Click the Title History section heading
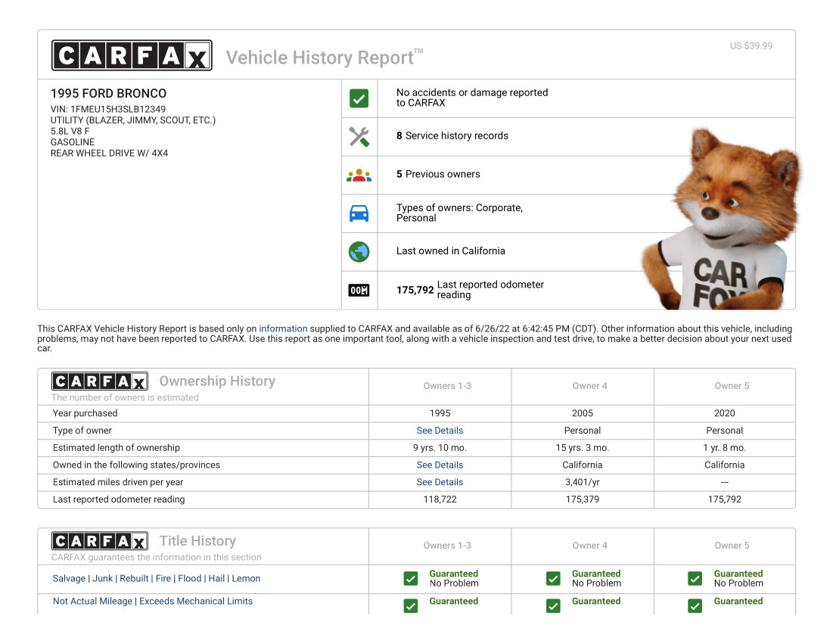Image resolution: width=833 pixels, height=644 pixels. [x=197, y=541]
